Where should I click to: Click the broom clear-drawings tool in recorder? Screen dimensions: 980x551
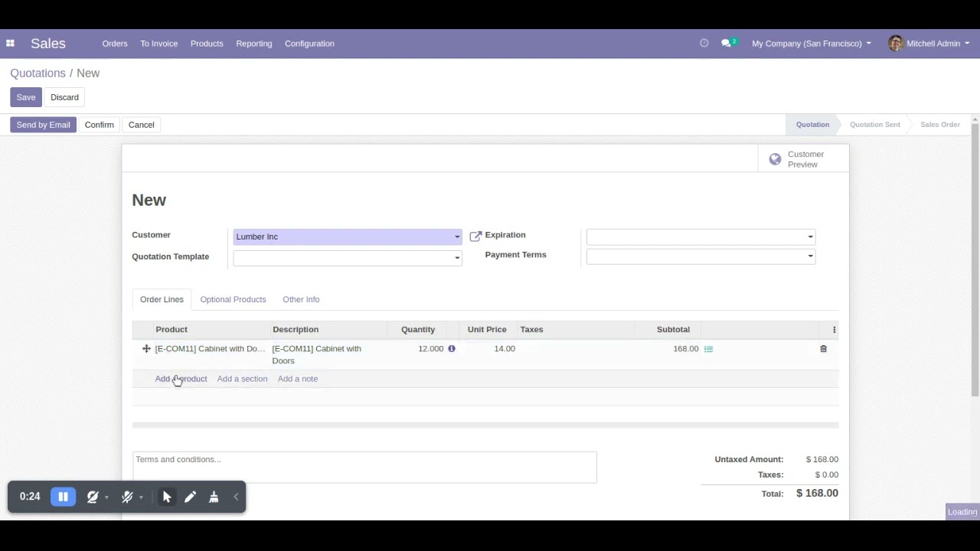[x=214, y=497]
